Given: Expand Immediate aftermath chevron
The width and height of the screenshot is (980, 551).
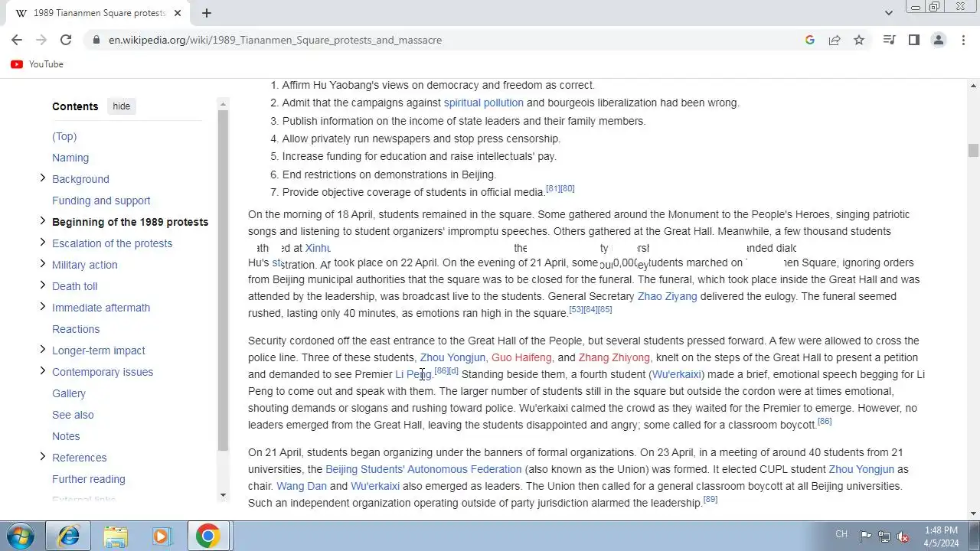Looking at the screenshot, I should (42, 307).
